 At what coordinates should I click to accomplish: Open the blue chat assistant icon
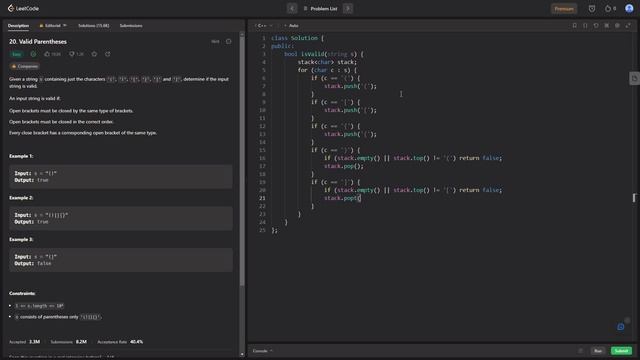621,327
